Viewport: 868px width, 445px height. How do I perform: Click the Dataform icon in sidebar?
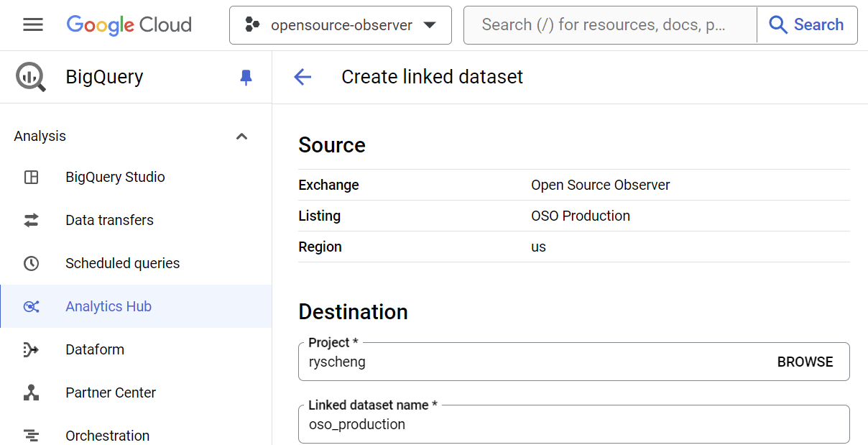coord(31,349)
